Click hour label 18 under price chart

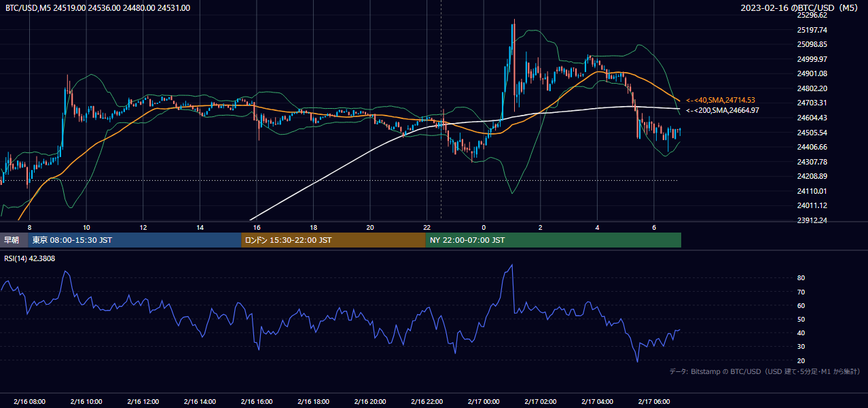click(x=313, y=227)
